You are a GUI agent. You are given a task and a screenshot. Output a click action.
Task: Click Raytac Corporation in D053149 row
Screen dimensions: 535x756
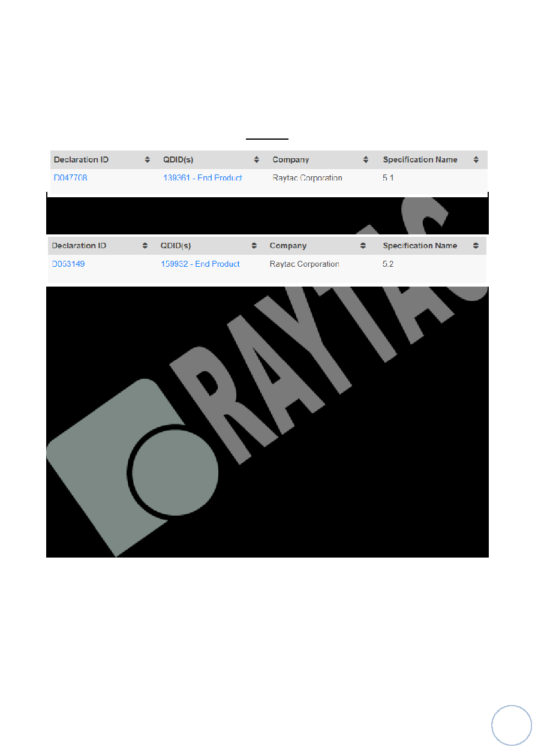305,264
